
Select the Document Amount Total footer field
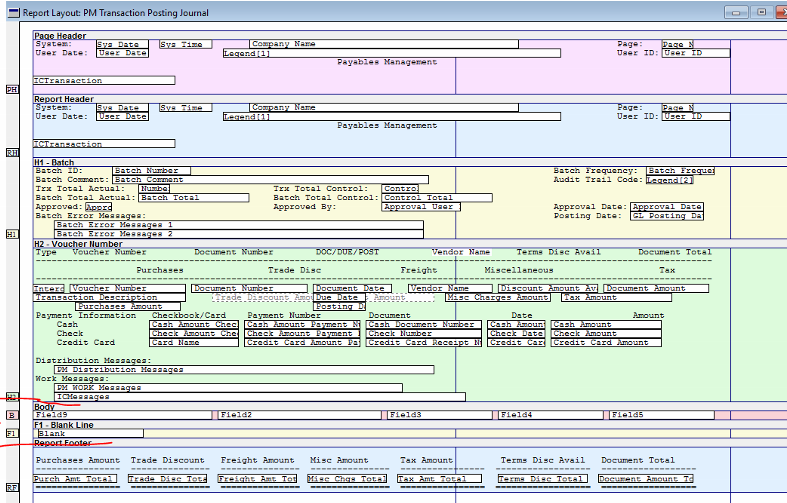click(646, 479)
